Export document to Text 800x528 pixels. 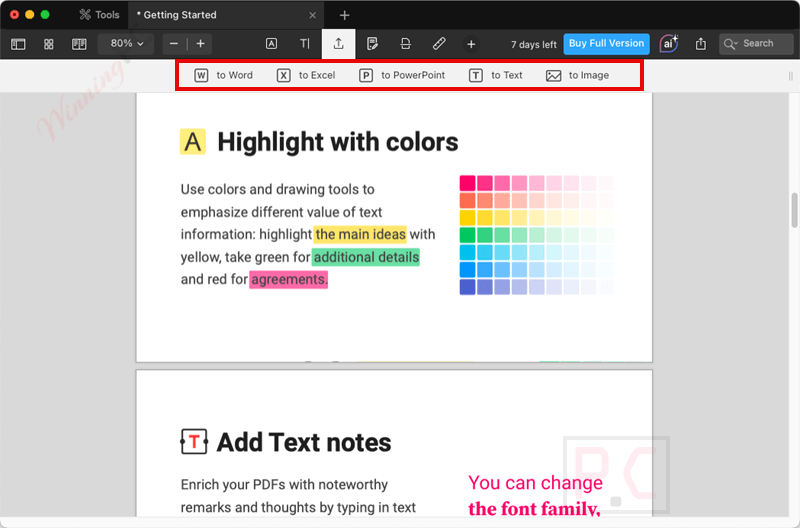click(496, 76)
